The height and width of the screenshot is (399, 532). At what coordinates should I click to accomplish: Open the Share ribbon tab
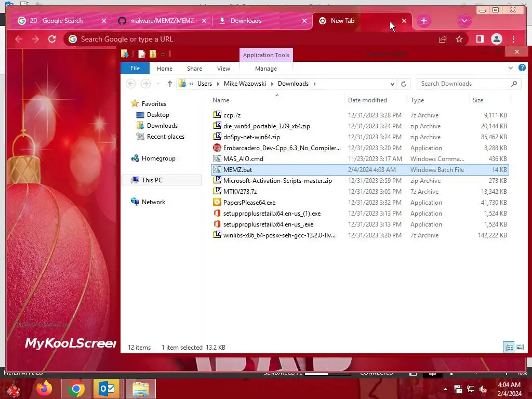pyautogui.click(x=194, y=69)
